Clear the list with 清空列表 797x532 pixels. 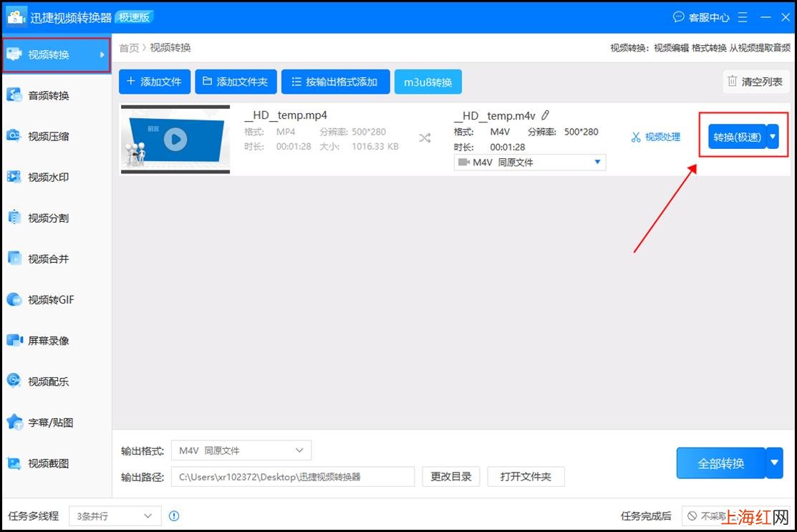coord(756,82)
